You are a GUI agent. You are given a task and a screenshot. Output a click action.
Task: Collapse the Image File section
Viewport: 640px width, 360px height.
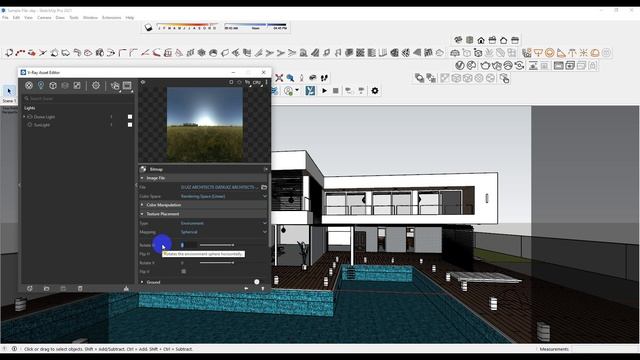coord(142,178)
